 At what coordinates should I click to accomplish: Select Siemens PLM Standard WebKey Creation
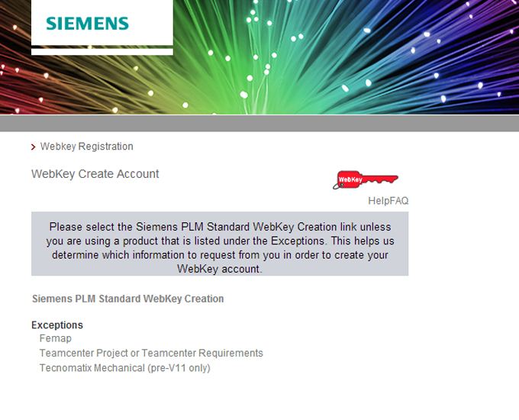[x=128, y=299]
